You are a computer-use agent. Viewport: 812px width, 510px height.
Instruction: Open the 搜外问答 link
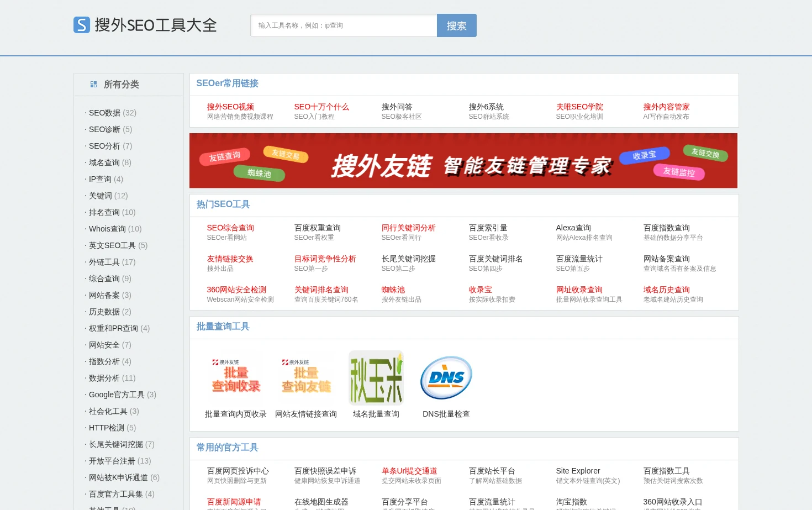click(397, 107)
